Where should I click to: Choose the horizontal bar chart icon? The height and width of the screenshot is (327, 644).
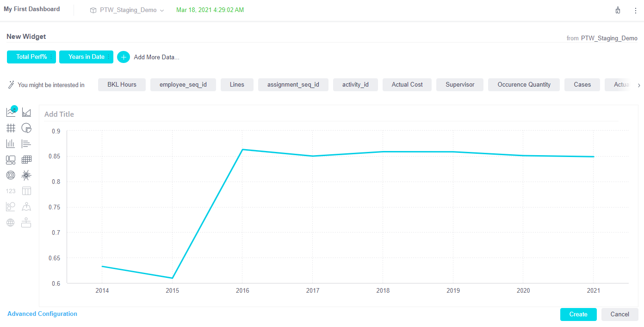(x=26, y=144)
